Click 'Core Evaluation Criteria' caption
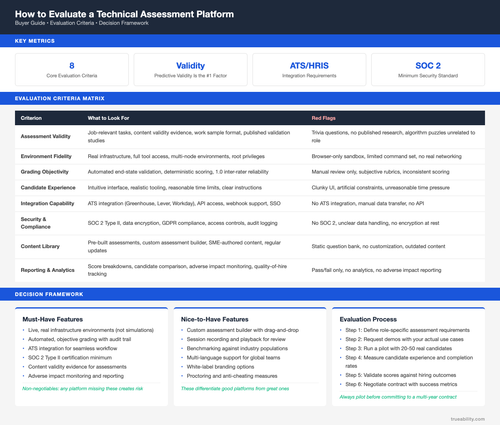Viewport: 500px width, 425px height. (72, 76)
